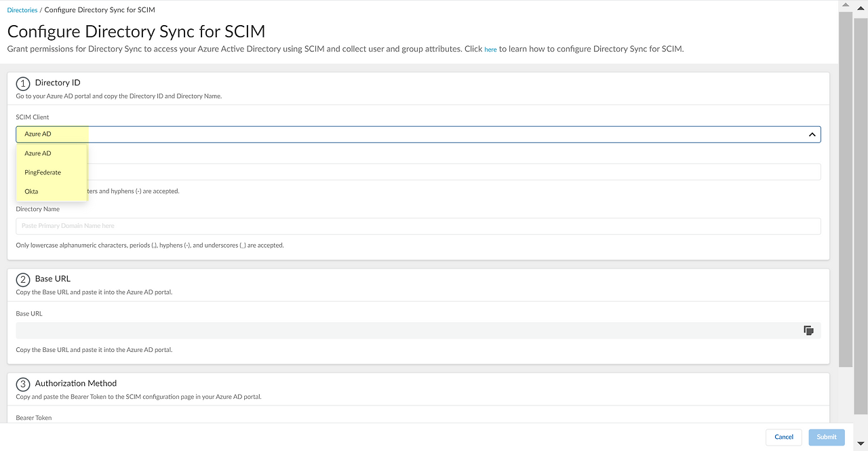Screen dimensions: 868x451
Task: Open the Directories breadcrumb link
Action: click(22, 10)
